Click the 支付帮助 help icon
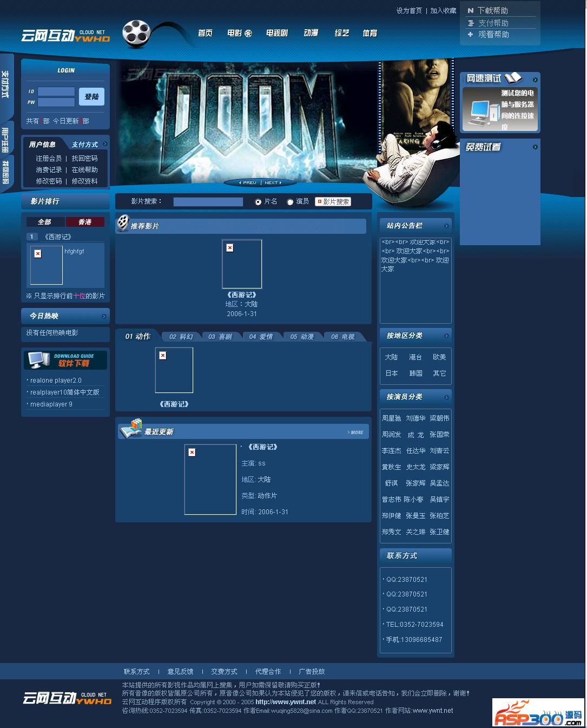Image resolution: width=587 pixels, height=728 pixels. (x=471, y=23)
